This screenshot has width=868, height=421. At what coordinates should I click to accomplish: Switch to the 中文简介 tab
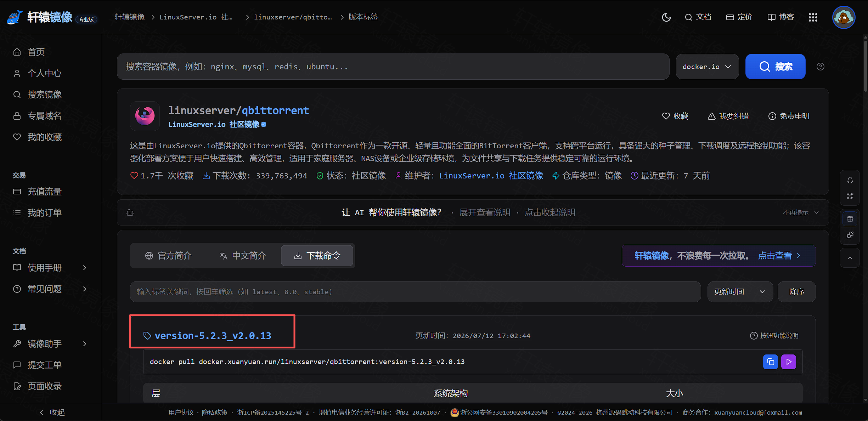click(243, 256)
